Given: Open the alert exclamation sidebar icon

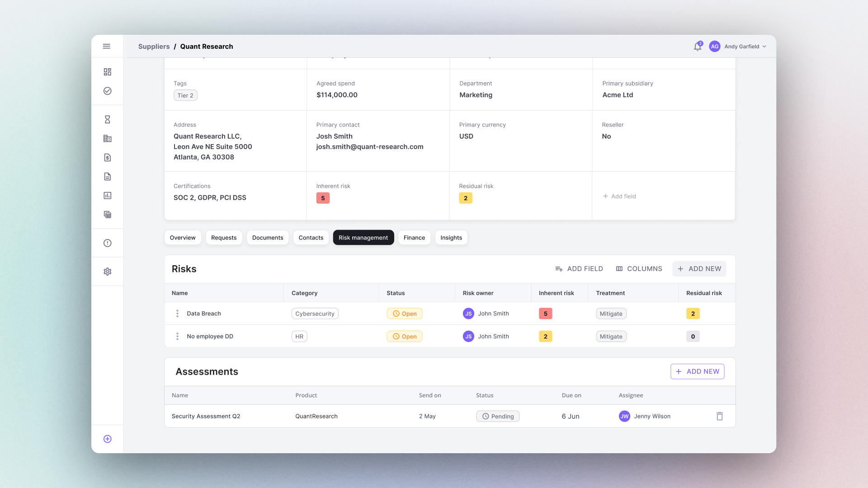Looking at the screenshot, I should coord(107,243).
